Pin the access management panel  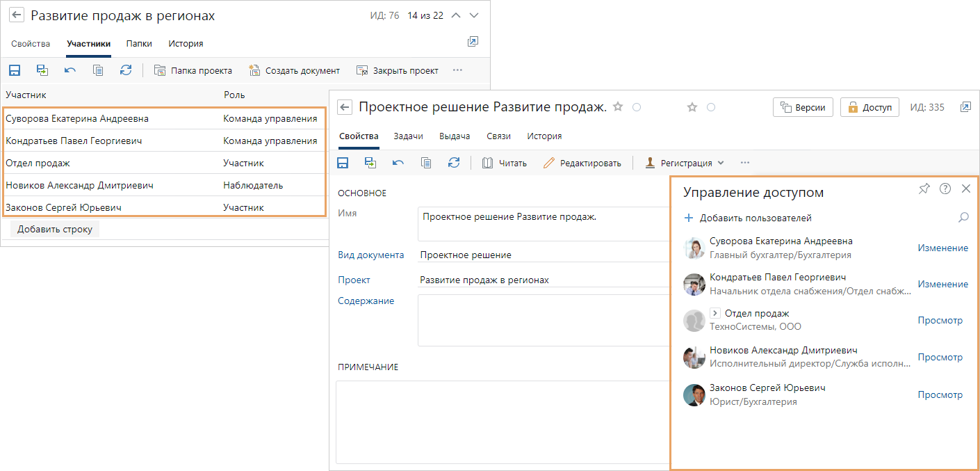point(924,189)
